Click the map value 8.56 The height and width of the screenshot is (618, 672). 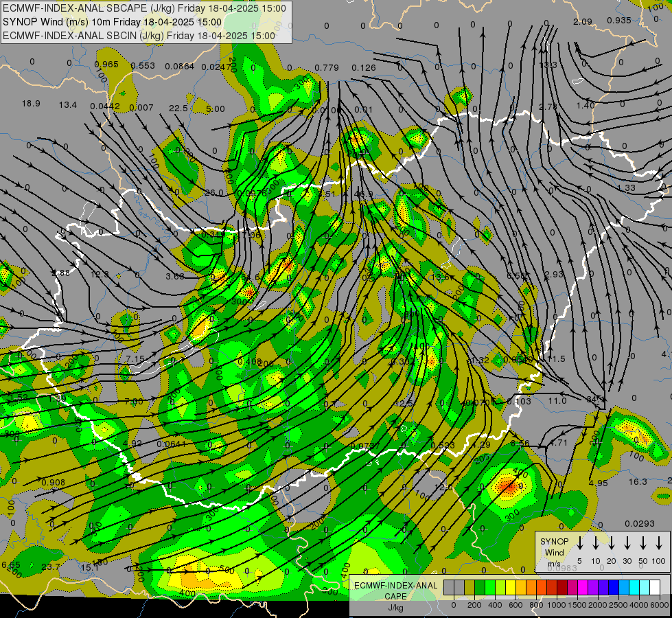520,444
